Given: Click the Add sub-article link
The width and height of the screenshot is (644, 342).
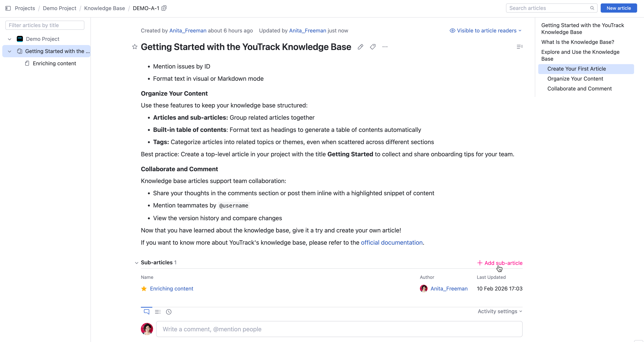Looking at the screenshot, I should [500, 263].
